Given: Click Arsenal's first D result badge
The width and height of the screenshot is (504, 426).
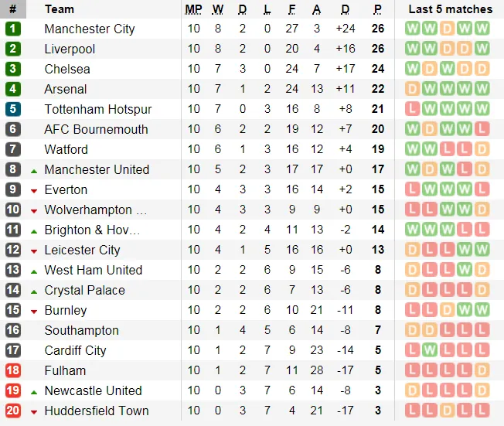Looking at the screenshot, I should coord(412,89).
